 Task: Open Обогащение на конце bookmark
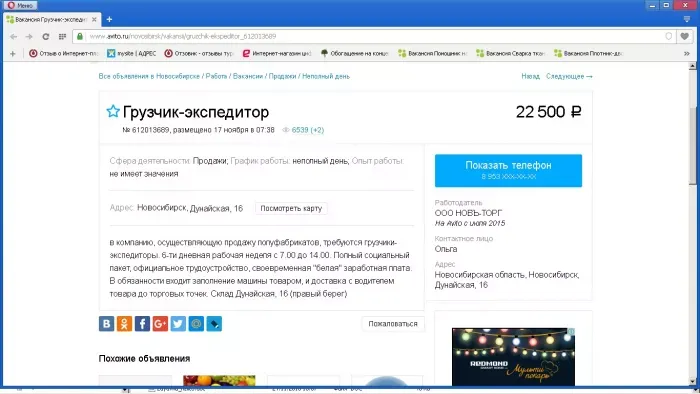click(355, 53)
